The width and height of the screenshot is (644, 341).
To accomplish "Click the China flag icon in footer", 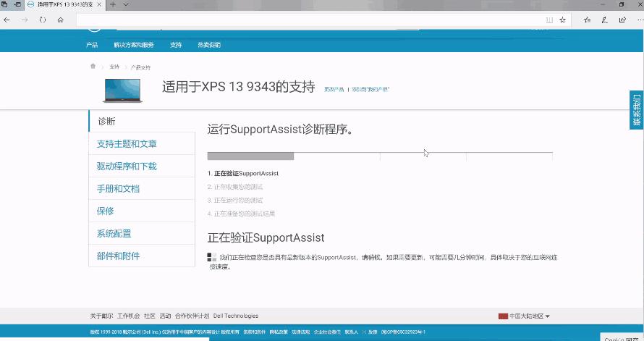I will pyautogui.click(x=503, y=316).
